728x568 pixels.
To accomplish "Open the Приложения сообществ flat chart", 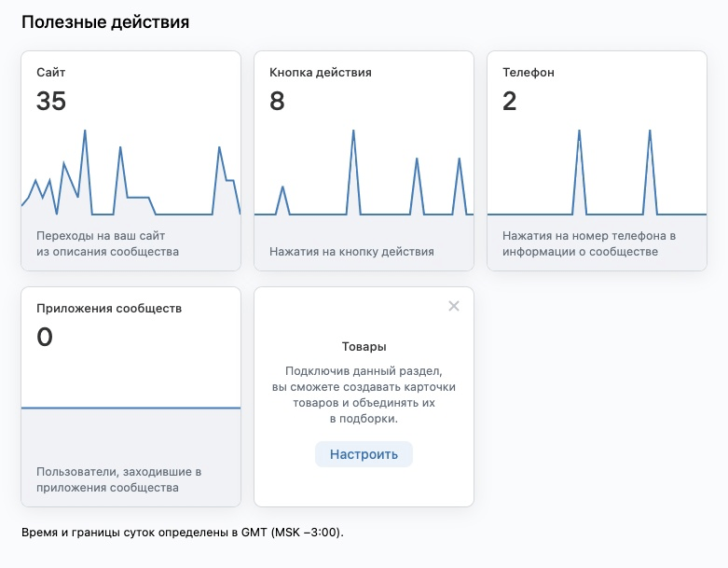I will 130,408.
